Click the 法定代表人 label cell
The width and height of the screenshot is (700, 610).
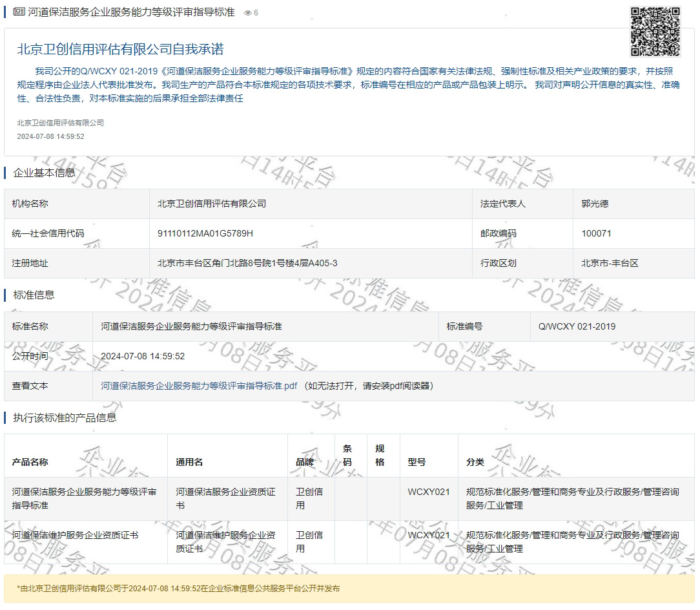pyautogui.click(x=523, y=204)
